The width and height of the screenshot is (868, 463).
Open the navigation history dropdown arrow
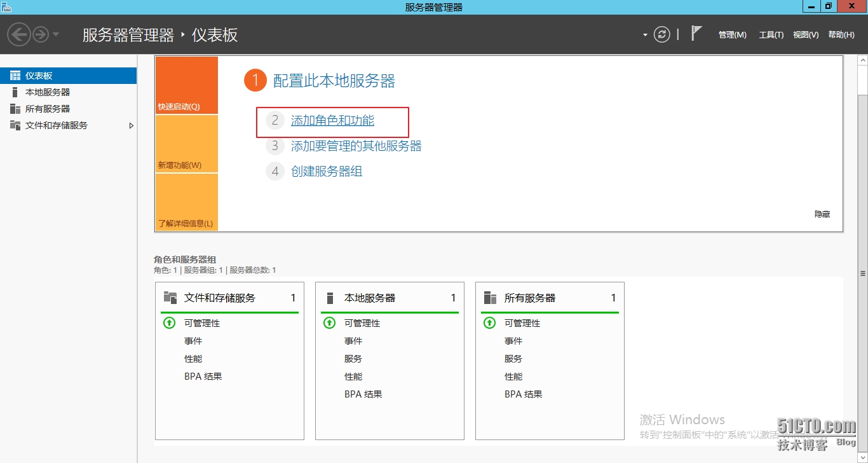tap(56, 34)
